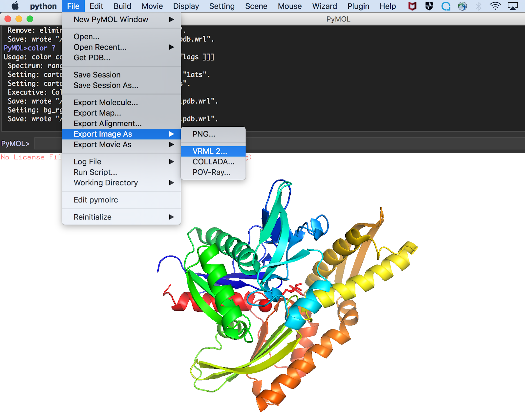
Task: Select Edit pymolrc entry
Action: tap(121, 200)
